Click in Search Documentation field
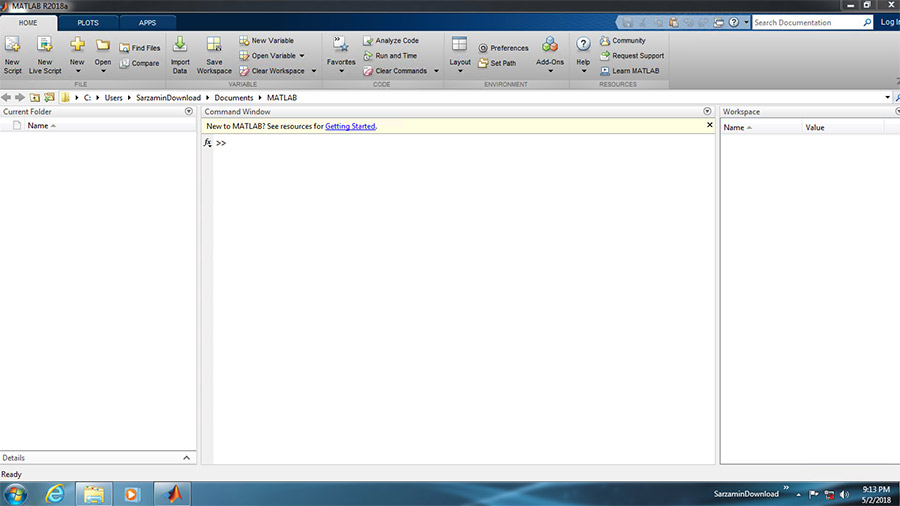 [808, 22]
